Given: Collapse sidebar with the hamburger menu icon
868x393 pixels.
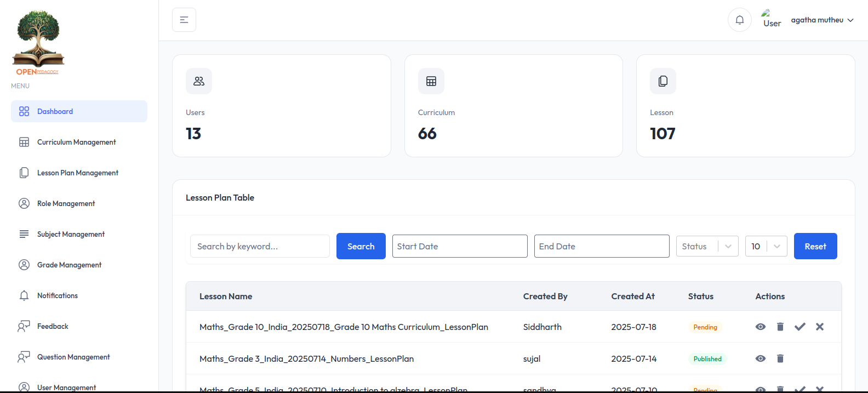Looking at the screenshot, I should click(x=184, y=20).
